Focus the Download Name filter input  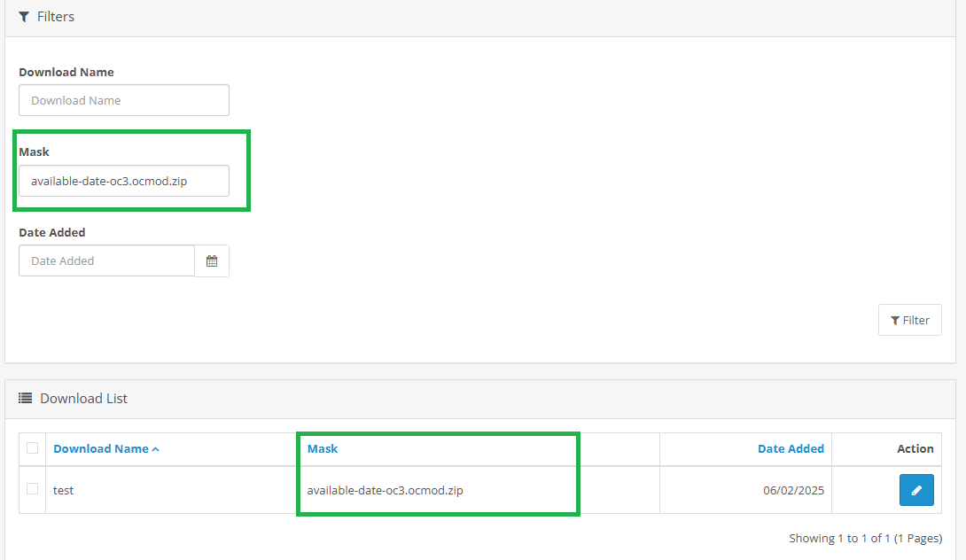[x=124, y=100]
